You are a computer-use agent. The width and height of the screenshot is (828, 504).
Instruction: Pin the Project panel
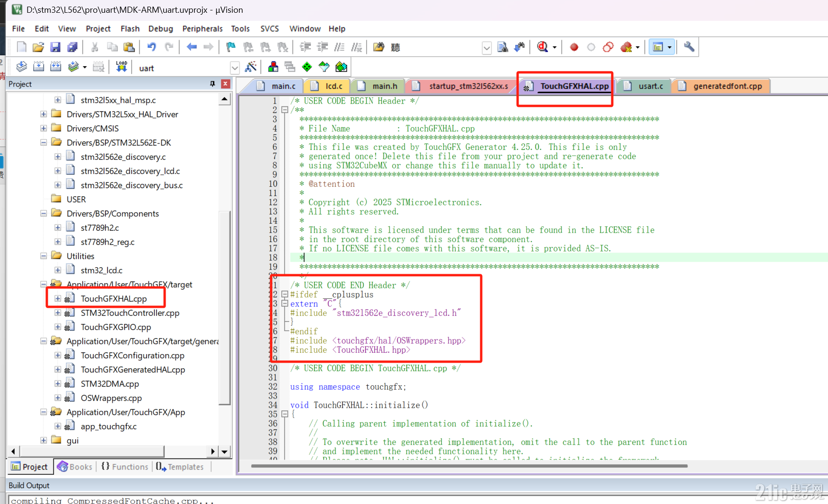(x=212, y=84)
